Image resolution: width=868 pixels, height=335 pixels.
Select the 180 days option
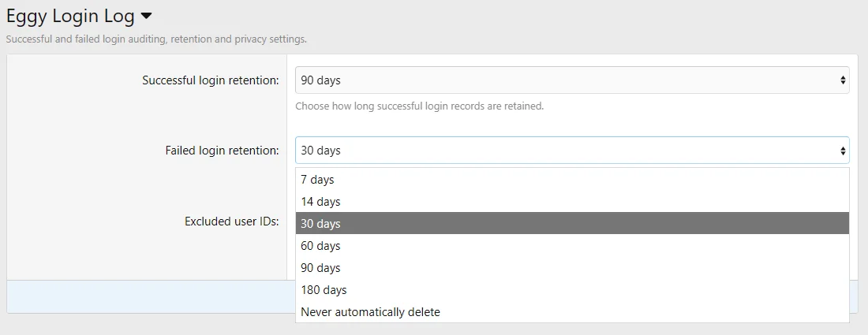[572, 289]
